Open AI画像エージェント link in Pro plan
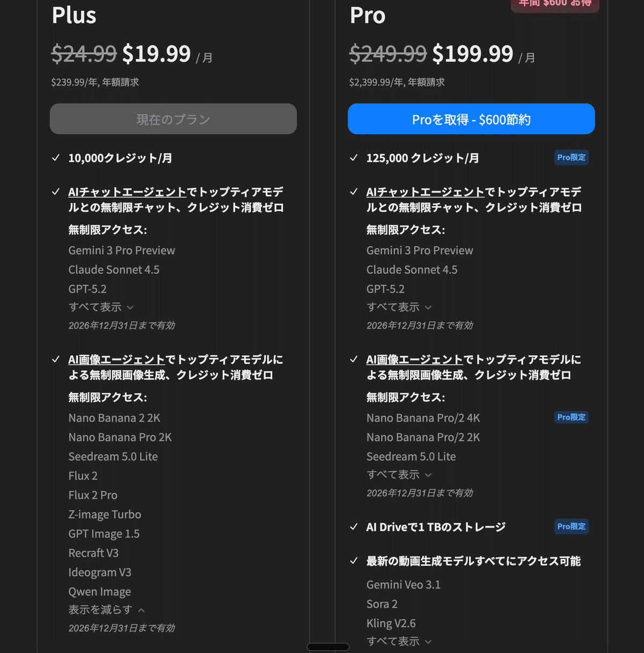 pyautogui.click(x=414, y=359)
